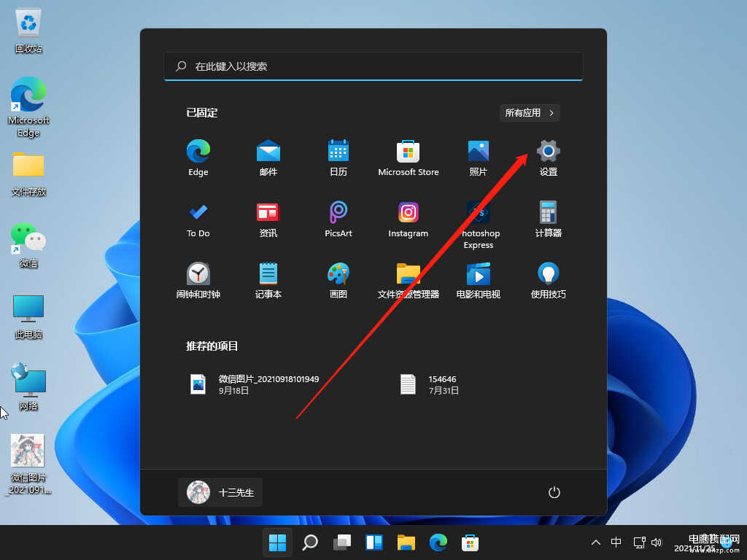Launch Photoshop Express app

point(479,225)
